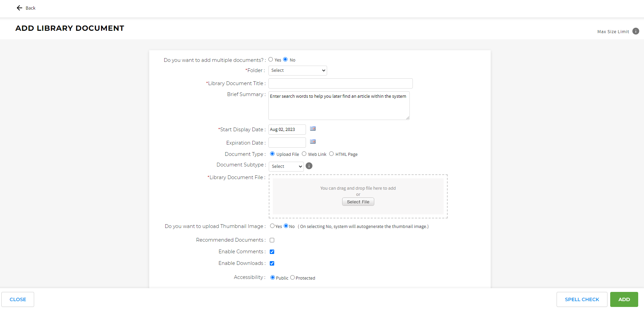Viewport: 644px width, 309px height.
Task: Run SPELL CHECK on the form
Action: coord(582,299)
